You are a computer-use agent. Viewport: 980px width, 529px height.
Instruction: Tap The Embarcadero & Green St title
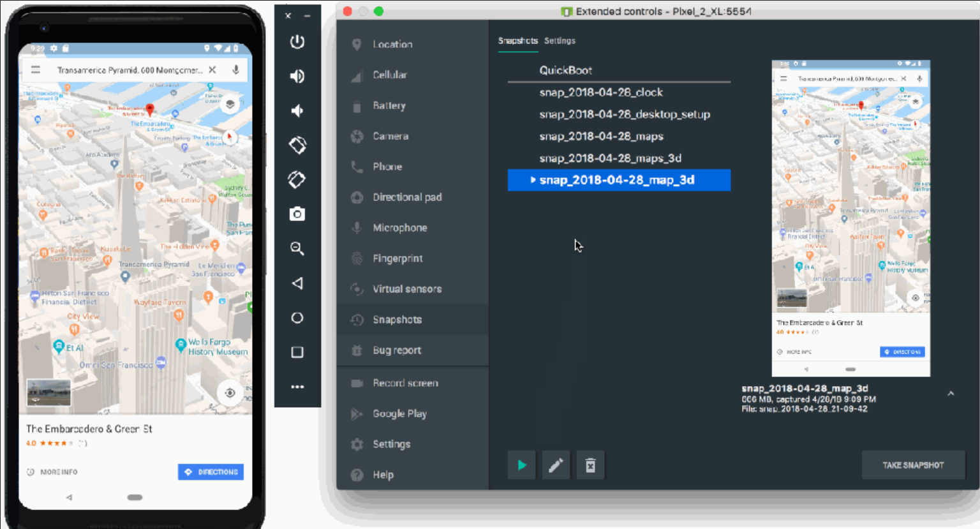pos(89,429)
